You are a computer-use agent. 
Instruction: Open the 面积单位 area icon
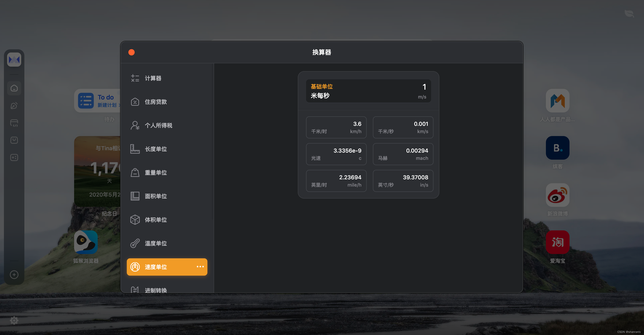click(135, 196)
